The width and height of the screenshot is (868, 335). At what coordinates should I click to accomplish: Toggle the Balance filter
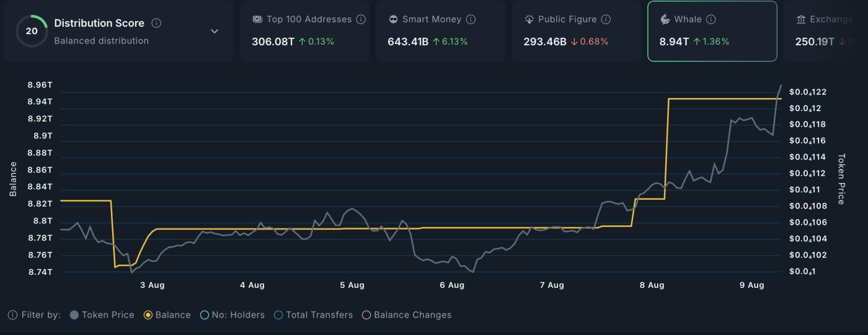pyautogui.click(x=167, y=315)
